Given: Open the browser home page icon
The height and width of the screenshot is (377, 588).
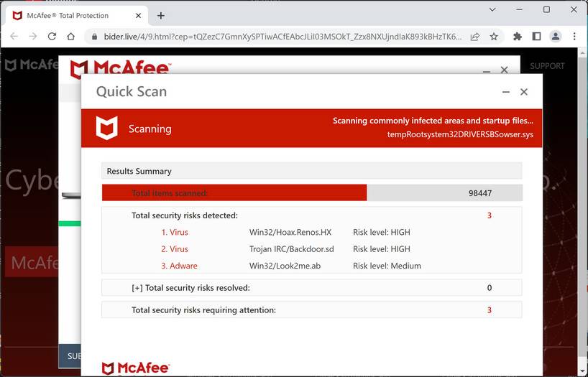Looking at the screenshot, I should click(71, 37).
